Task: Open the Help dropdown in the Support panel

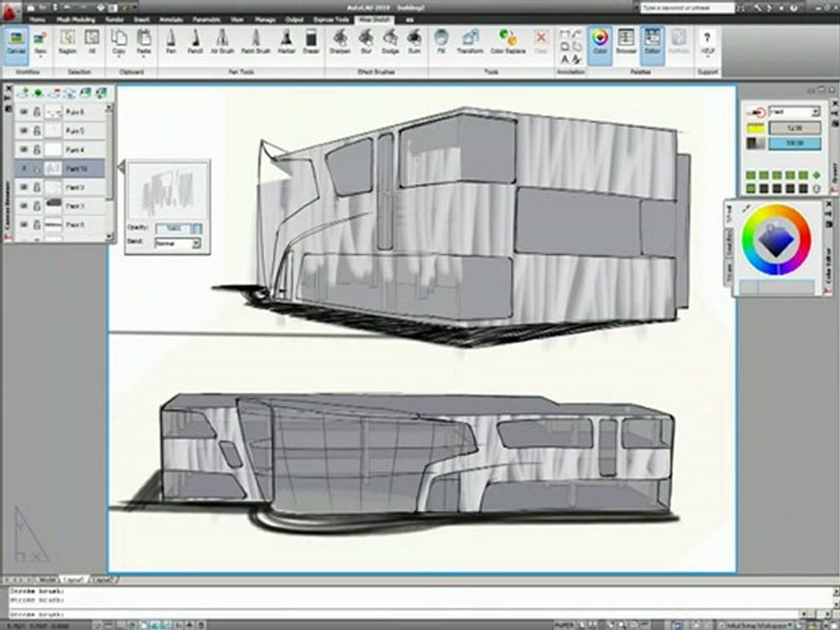Action: point(707,58)
